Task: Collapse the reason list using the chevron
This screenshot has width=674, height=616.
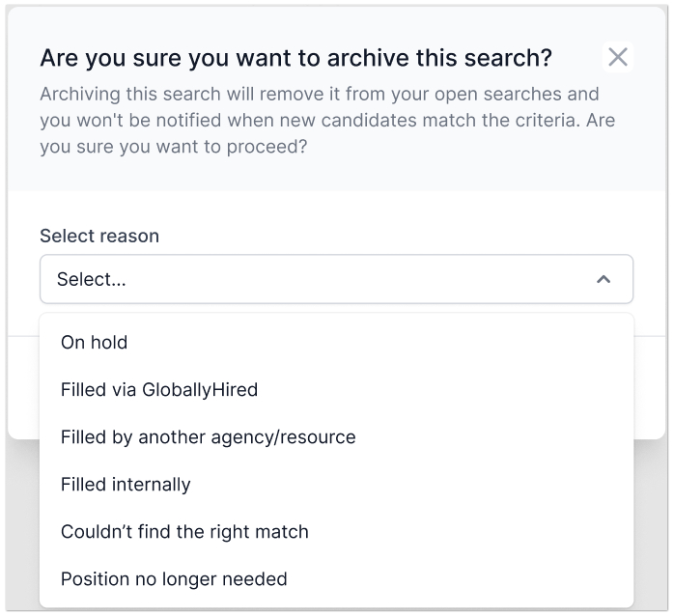Action: click(604, 279)
